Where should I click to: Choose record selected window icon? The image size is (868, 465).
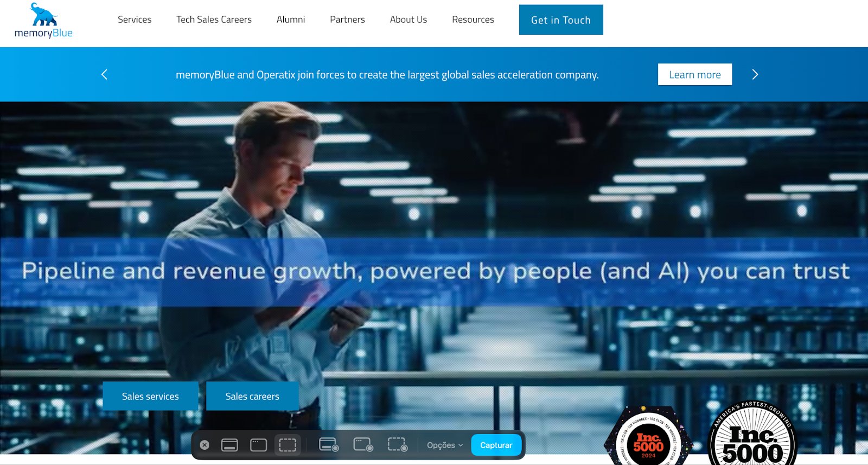coord(363,445)
